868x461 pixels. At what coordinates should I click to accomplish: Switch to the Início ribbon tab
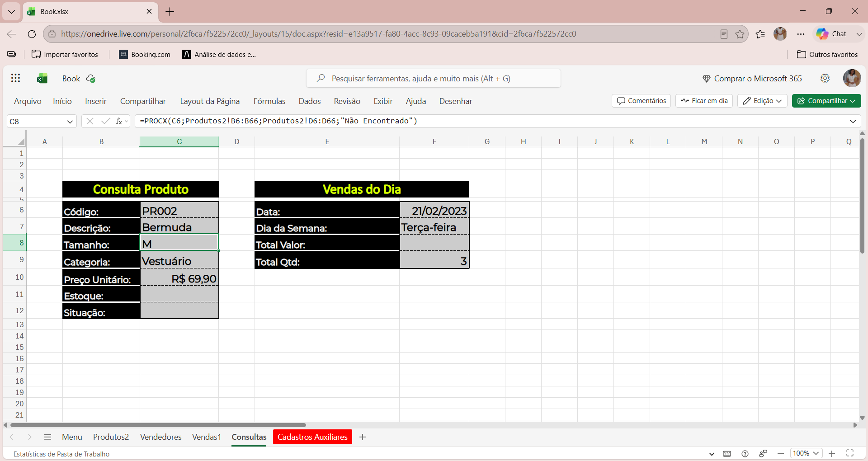click(62, 101)
